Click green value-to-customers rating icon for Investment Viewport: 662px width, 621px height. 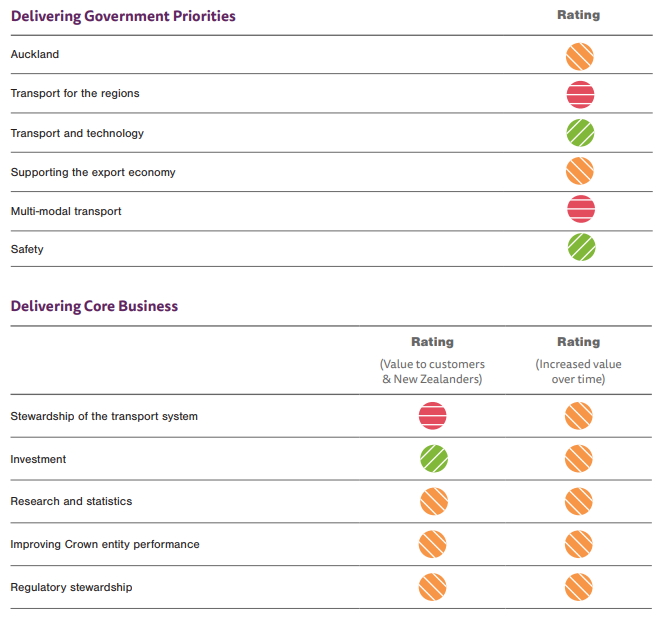pyautogui.click(x=433, y=459)
